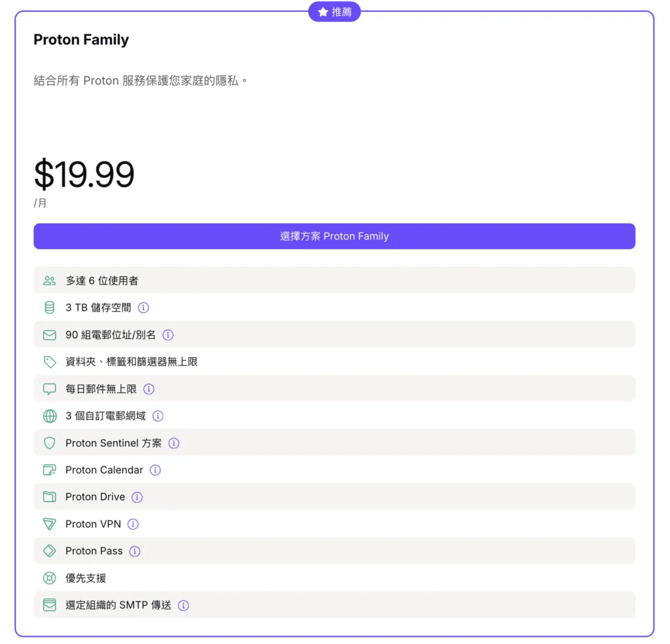Click the 推薦 recommended badge
Image resolution: width=670 pixels, height=644 pixels.
tap(334, 12)
